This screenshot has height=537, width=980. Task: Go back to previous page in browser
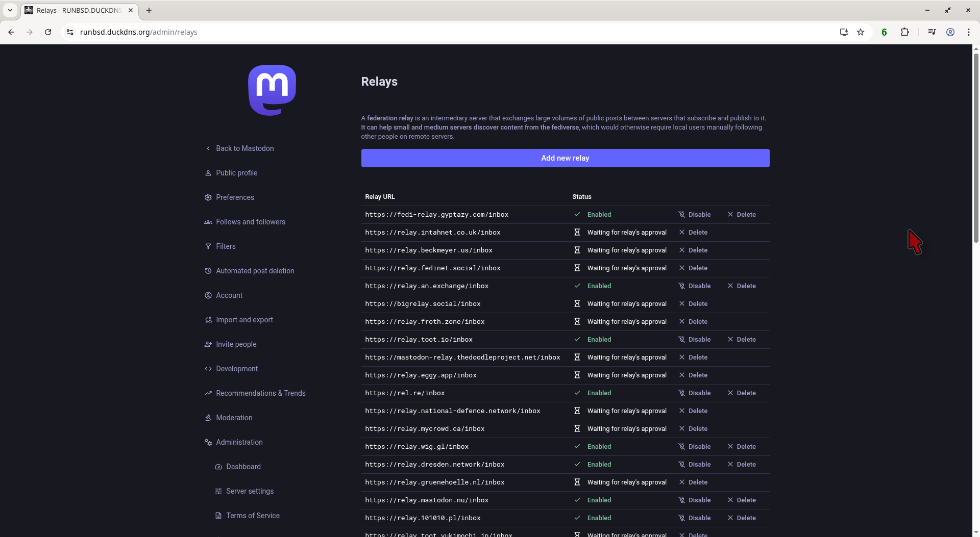point(11,32)
